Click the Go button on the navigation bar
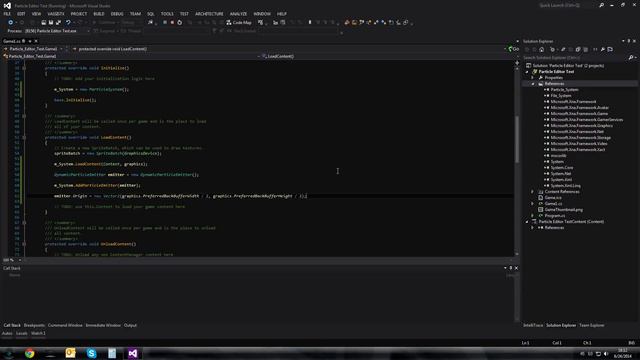Image resolution: width=640 pixels, height=360 pixels. point(513,49)
